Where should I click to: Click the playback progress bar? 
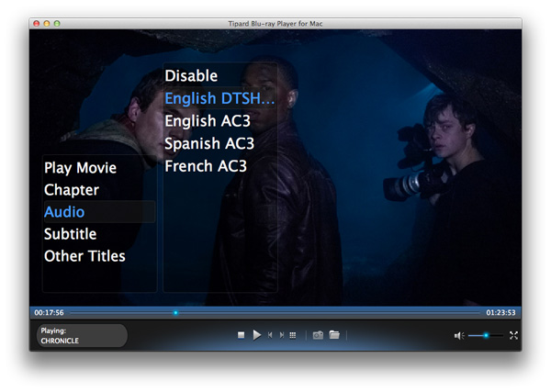coord(275,313)
